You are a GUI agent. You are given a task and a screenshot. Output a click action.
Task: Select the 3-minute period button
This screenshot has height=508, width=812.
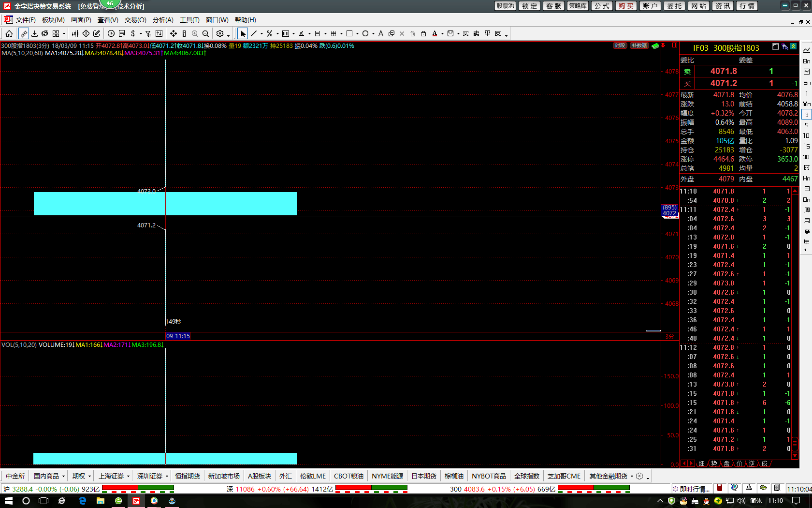pos(806,115)
